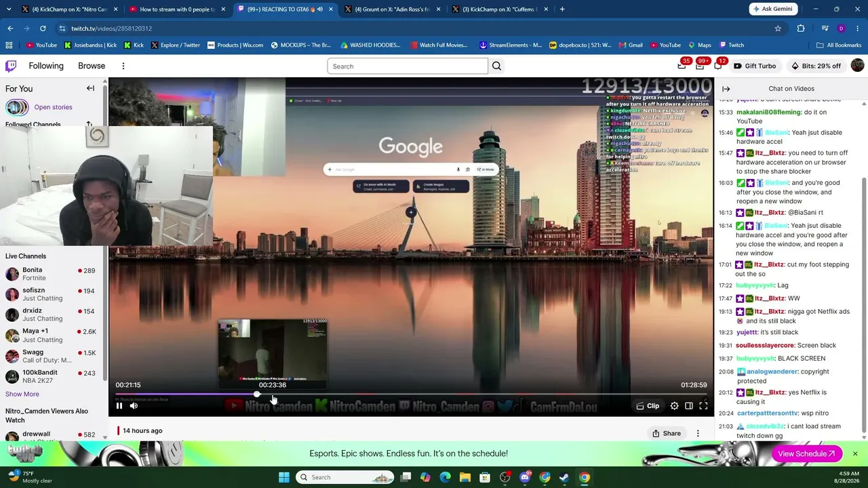Open the Twitch profile avatar menu
Viewport: 868px width, 488px height.
click(x=857, y=66)
